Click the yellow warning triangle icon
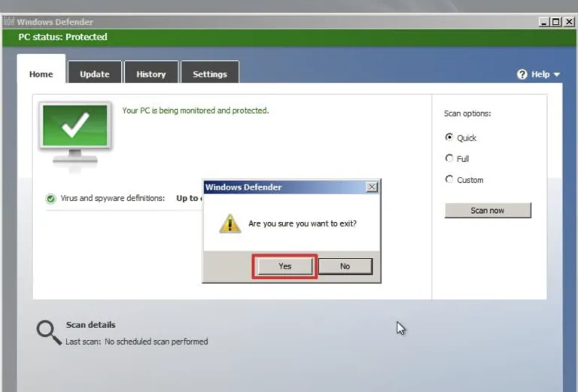Image resolution: width=578 pixels, height=392 pixels. click(230, 223)
